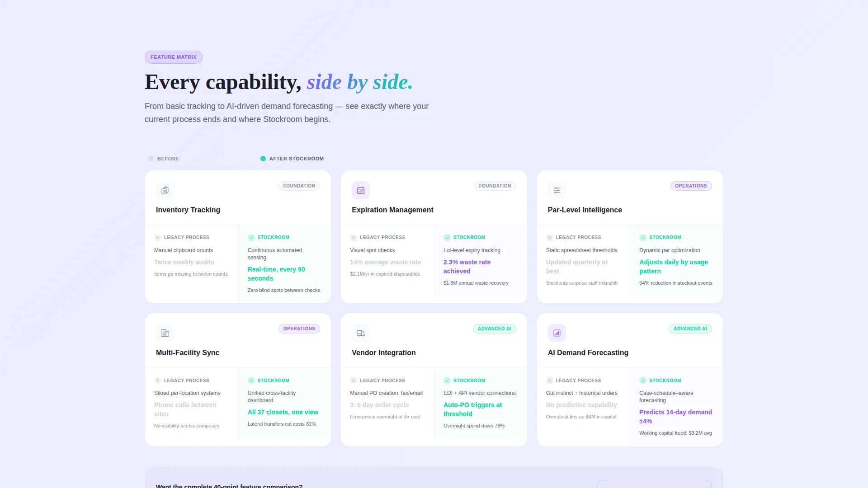Click the Legacy Process X icon in Vendor Integration

(x=354, y=380)
